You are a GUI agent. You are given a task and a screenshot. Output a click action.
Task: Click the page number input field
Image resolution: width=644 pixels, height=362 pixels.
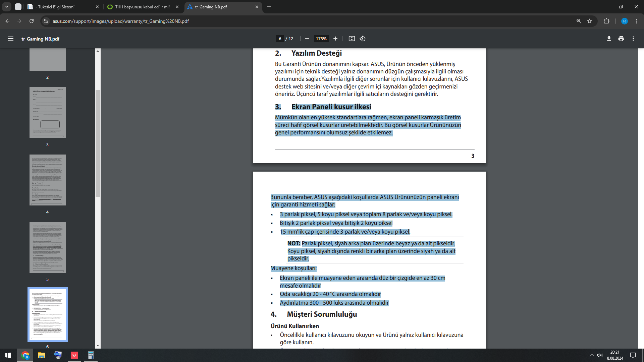[280, 39]
